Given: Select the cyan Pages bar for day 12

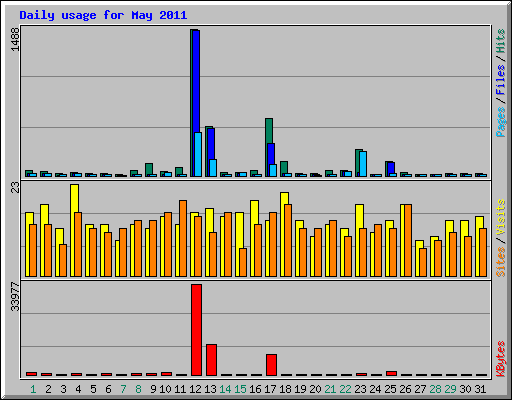Looking at the screenshot, I should coord(198,154).
